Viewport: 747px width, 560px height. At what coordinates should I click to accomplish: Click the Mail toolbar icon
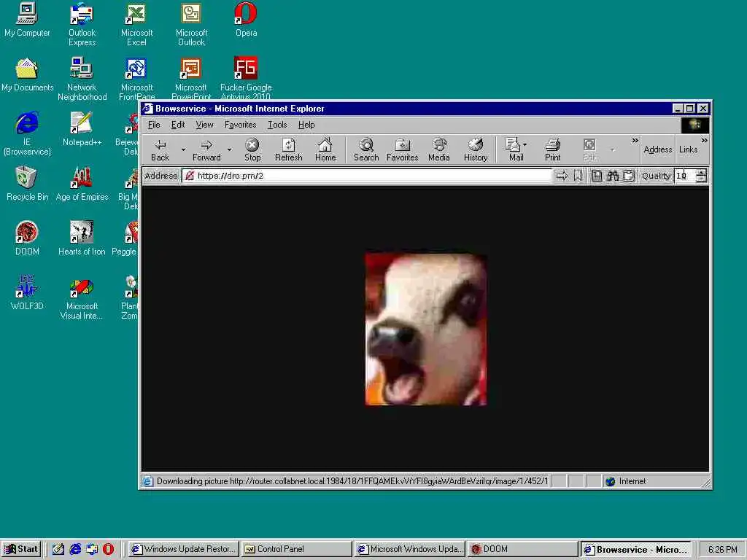click(x=514, y=149)
